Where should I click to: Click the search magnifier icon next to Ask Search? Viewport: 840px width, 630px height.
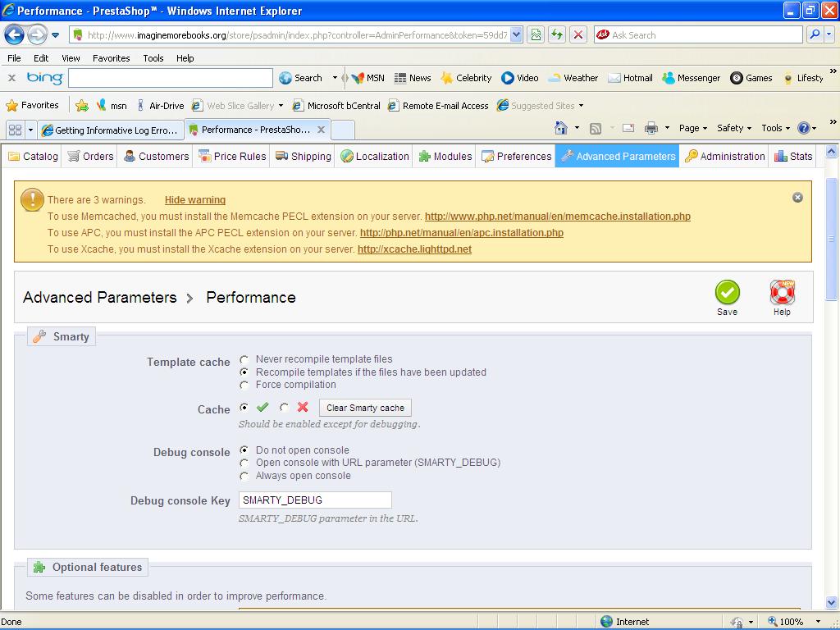(x=815, y=35)
